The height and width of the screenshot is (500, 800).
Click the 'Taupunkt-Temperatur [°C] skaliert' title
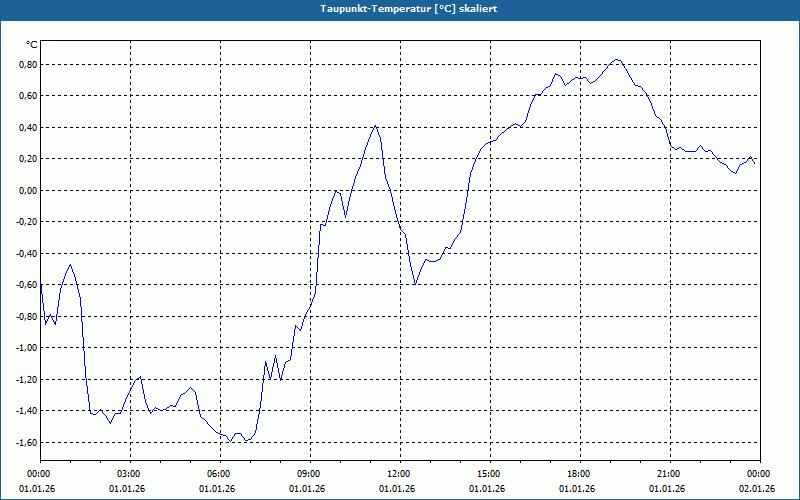(409, 9)
